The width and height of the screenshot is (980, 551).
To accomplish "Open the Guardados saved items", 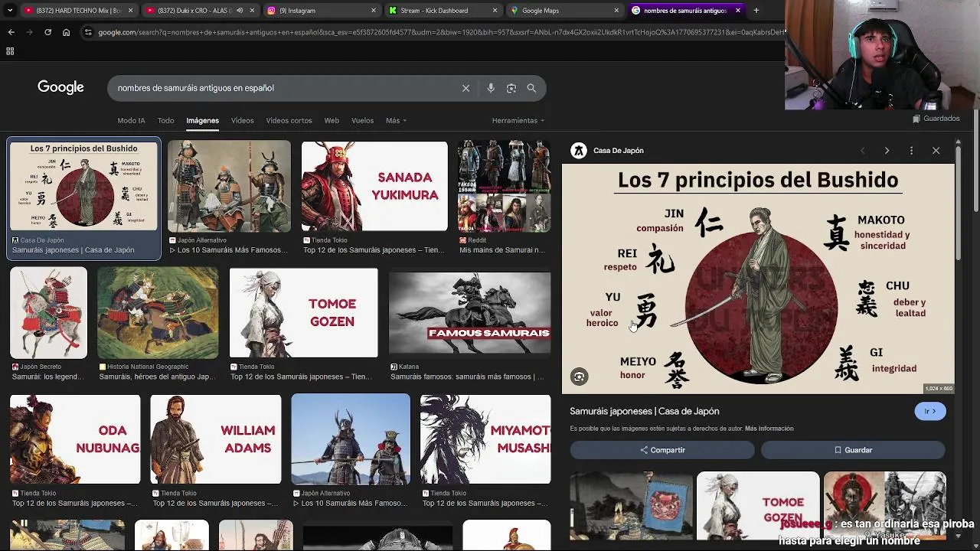I will click(x=936, y=119).
